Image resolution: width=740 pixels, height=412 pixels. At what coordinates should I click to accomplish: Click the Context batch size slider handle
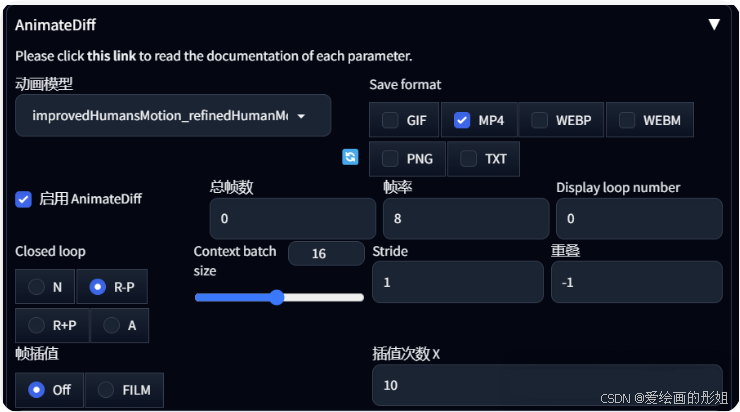(x=277, y=297)
